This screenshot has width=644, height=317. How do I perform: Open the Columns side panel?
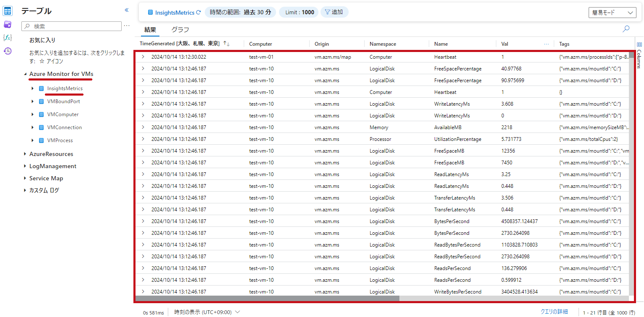pos(639,55)
